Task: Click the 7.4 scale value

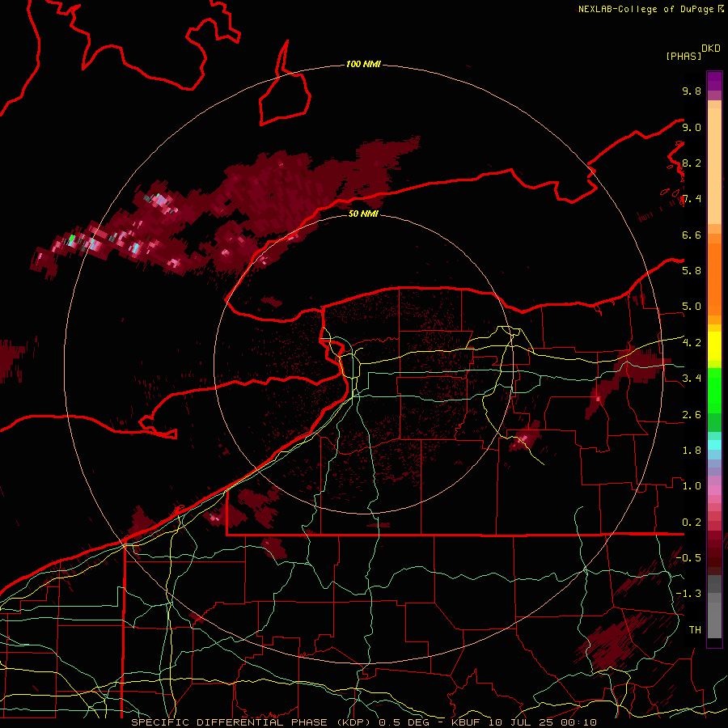Action: point(692,199)
